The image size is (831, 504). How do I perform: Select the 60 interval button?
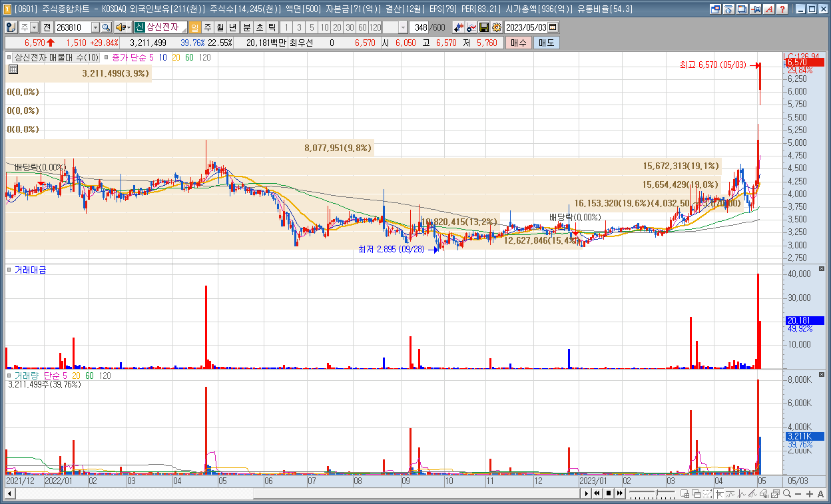tap(362, 27)
